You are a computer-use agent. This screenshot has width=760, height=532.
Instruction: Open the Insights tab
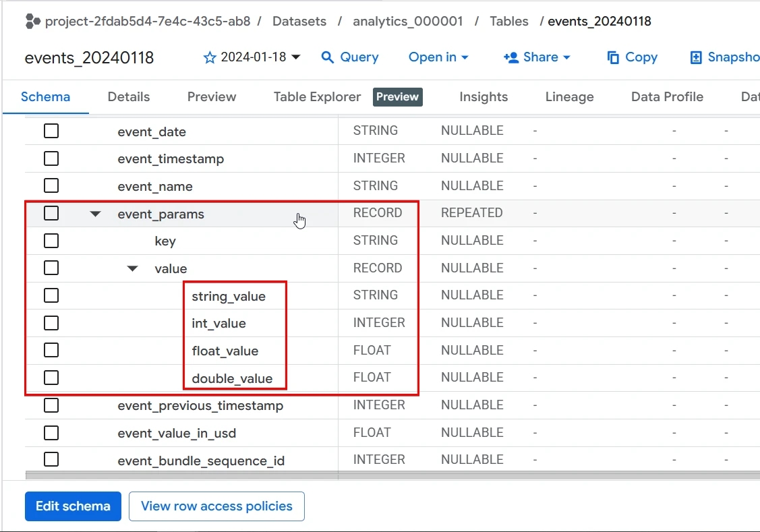pos(484,97)
